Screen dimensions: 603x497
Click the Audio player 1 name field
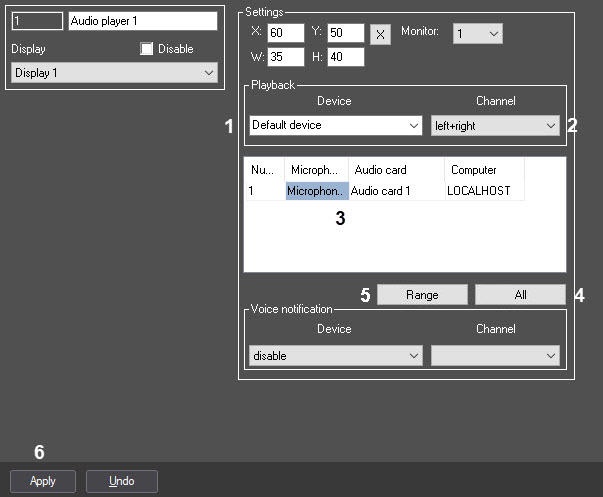143,21
